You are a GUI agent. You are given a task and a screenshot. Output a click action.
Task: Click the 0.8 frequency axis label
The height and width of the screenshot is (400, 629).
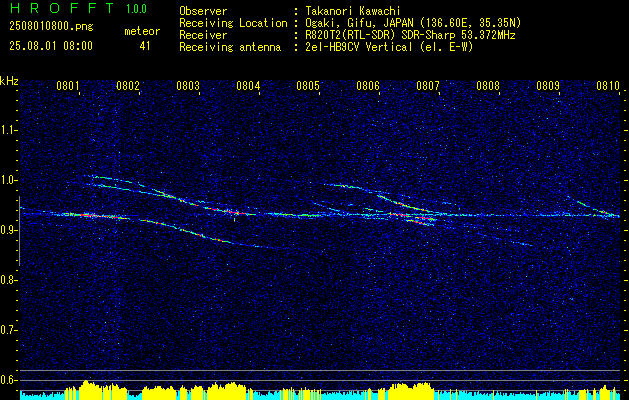(8, 280)
